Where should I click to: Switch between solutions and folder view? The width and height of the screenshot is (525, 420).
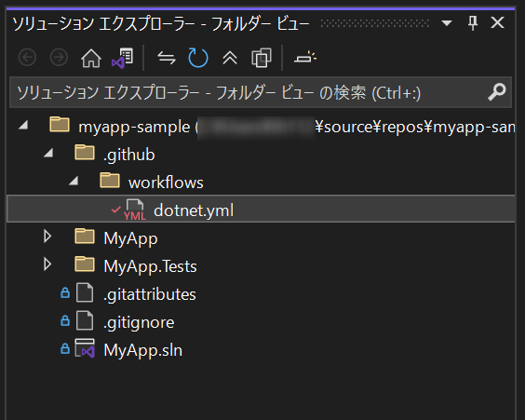[123, 58]
